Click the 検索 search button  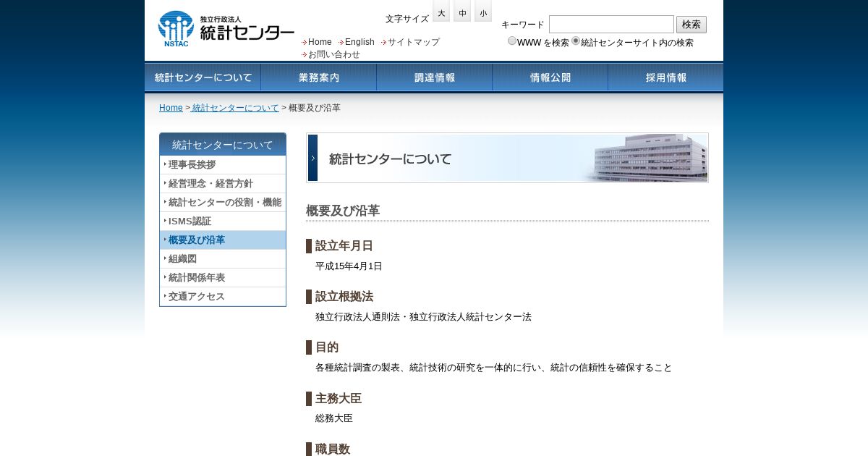(692, 25)
